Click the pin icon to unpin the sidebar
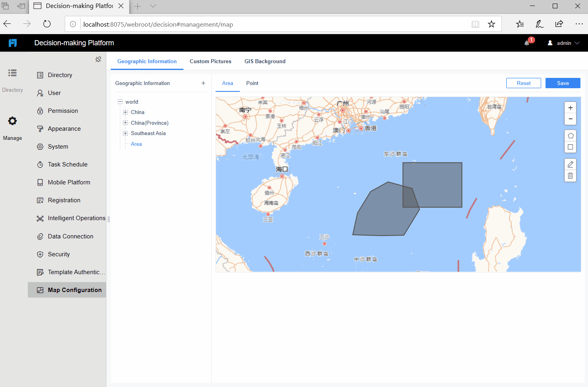The height and width of the screenshot is (387, 588). click(x=98, y=59)
